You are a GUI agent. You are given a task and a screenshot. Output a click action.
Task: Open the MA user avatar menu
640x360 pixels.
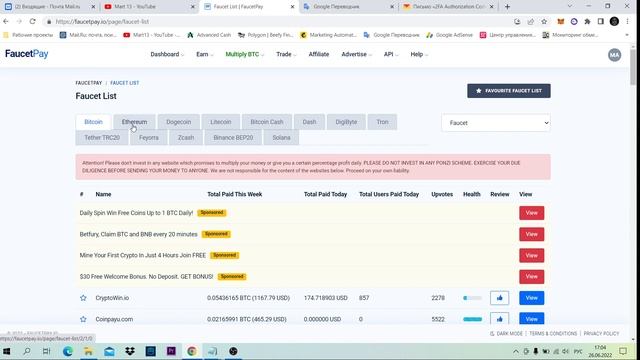614,55
